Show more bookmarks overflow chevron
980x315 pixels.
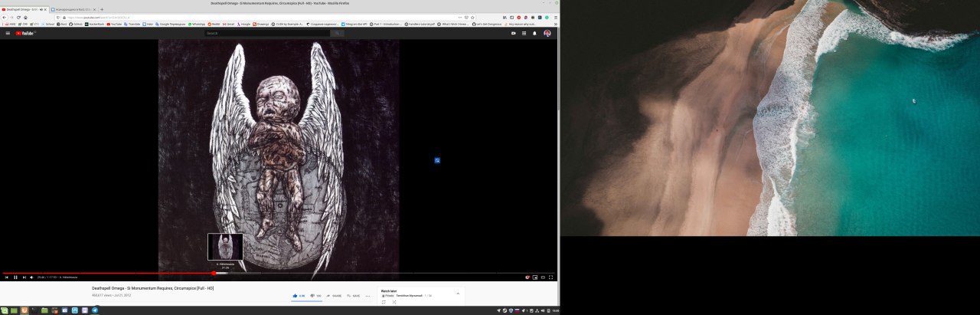[x=555, y=24]
